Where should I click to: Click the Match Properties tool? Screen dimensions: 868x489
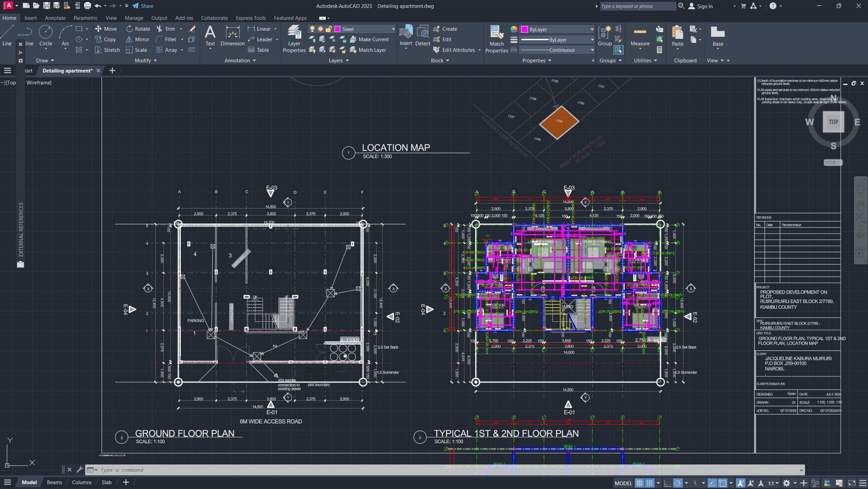coord(496,39)
